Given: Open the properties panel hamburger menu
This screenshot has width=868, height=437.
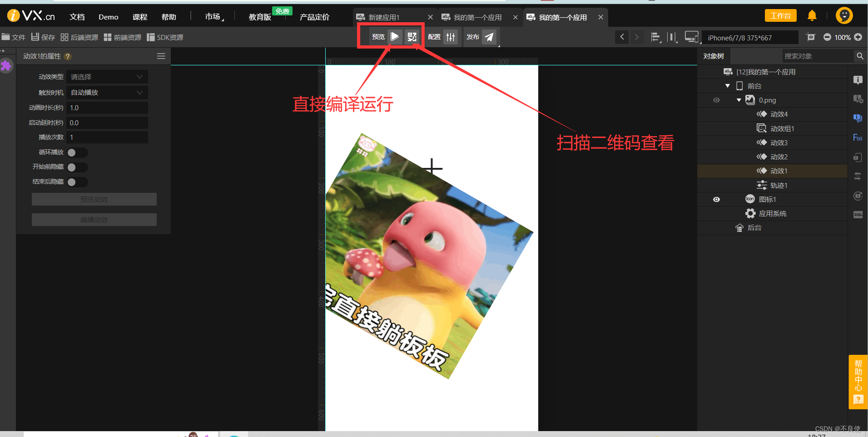Looking at the screenshot, I should [x=161, y=56].
